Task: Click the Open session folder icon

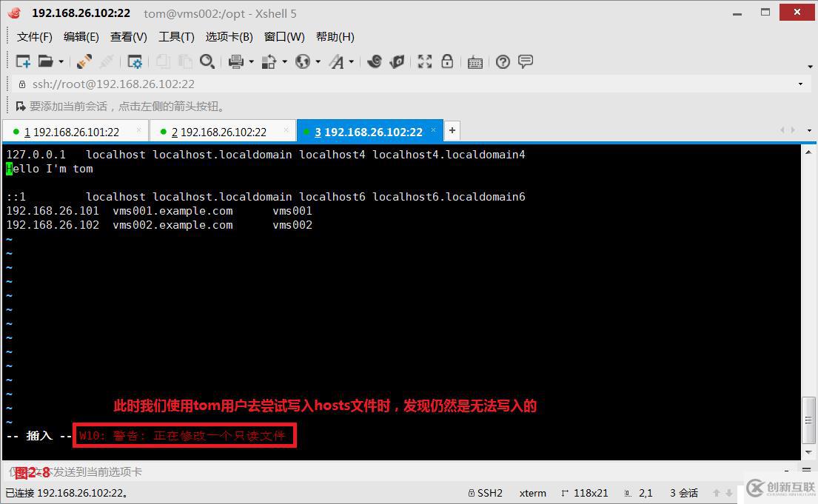Action: pyautogui.click(x=45, y=61)
